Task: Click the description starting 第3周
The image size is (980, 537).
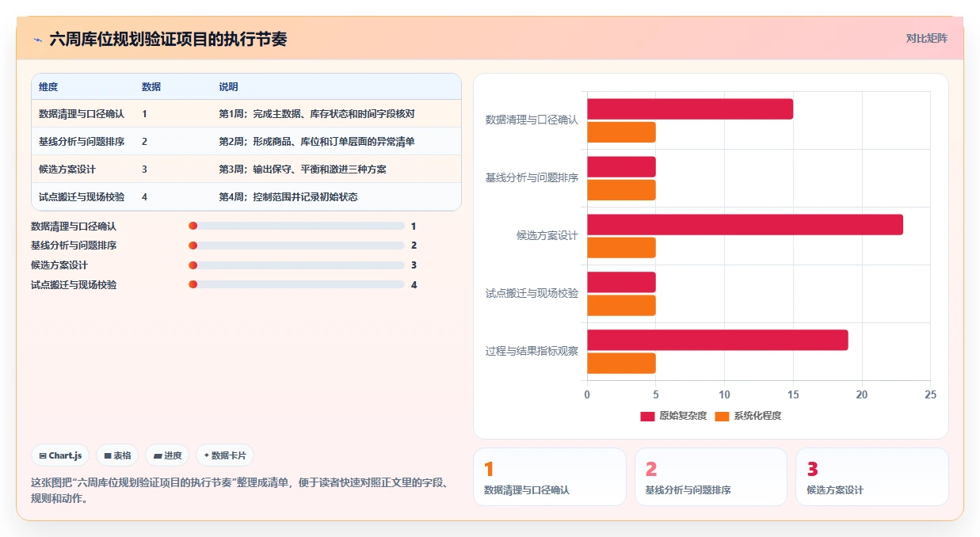Action: tap(303, 169)
